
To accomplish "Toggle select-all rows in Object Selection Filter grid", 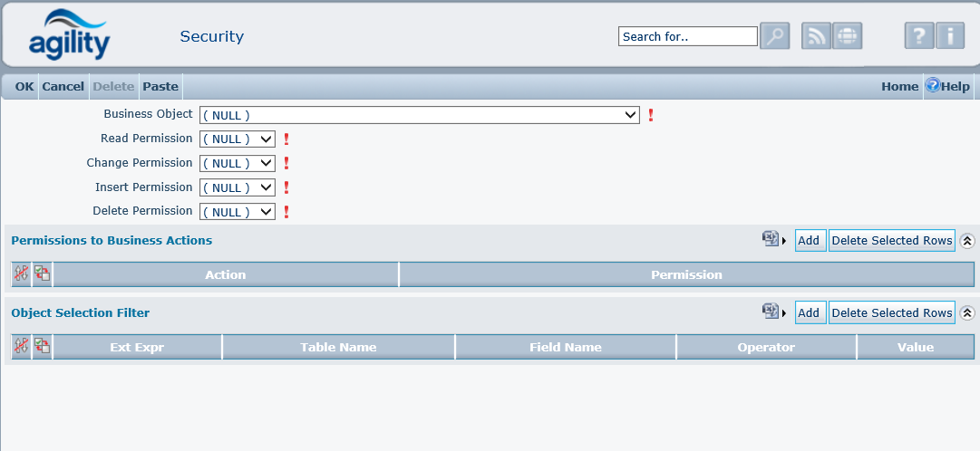I will coord(42,346).
